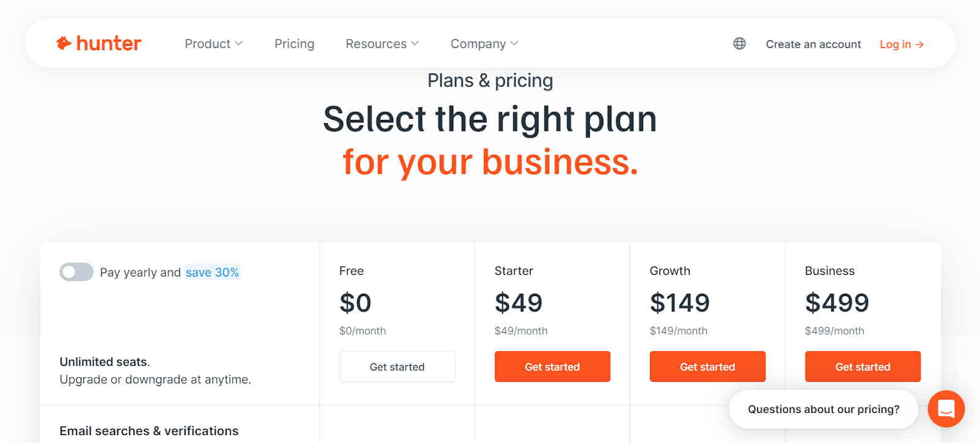Open the orange chat widget icon

pyautogui.click(x=946, y=409)
